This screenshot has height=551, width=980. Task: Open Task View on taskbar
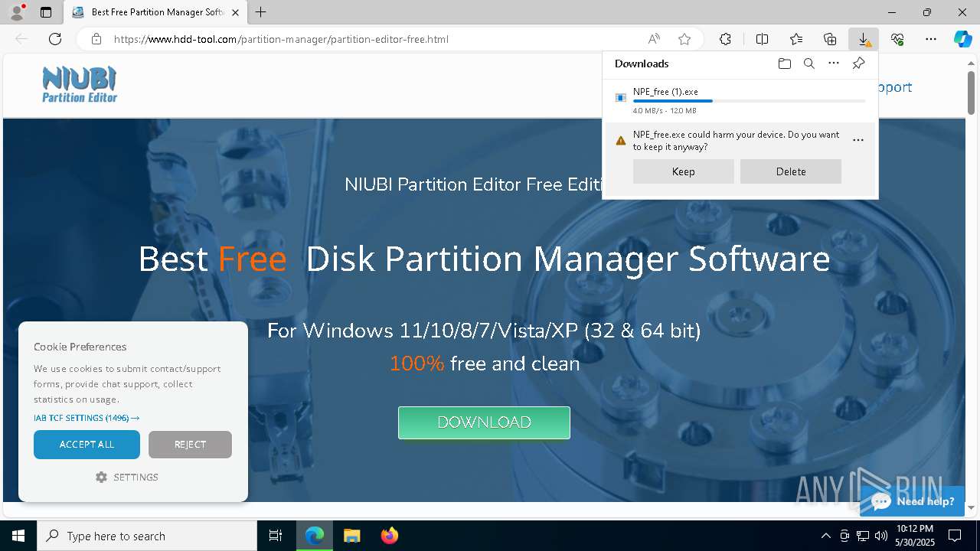pos(276,536)
